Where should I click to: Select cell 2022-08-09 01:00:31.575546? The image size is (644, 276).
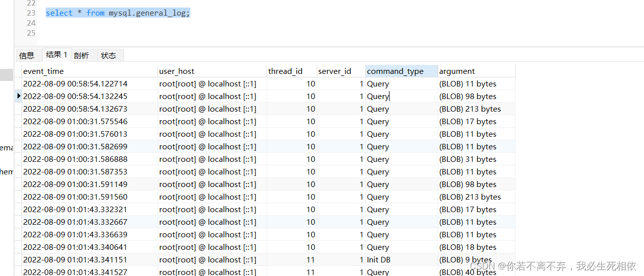coord(90,121)
